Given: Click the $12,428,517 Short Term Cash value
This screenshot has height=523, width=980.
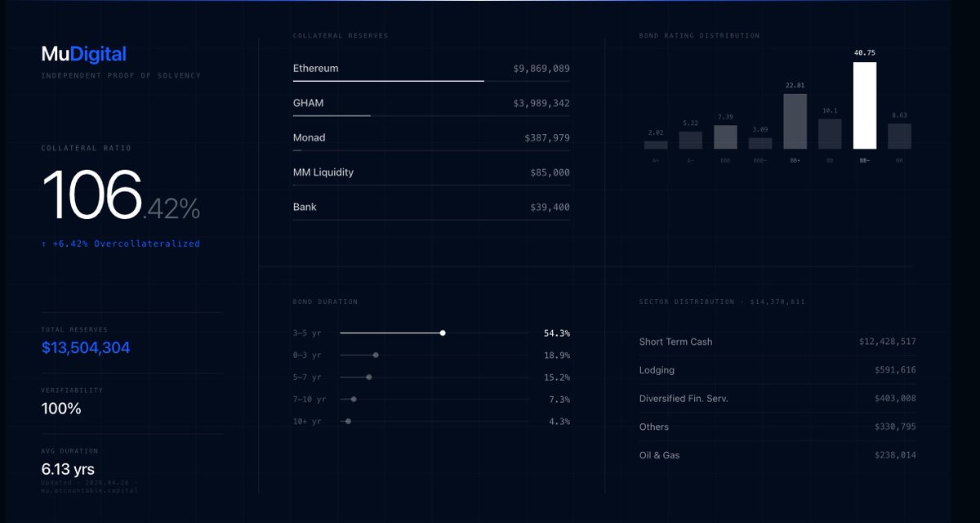Looking at the screenshot, I should pyautogui.click(x=888, y=342).
